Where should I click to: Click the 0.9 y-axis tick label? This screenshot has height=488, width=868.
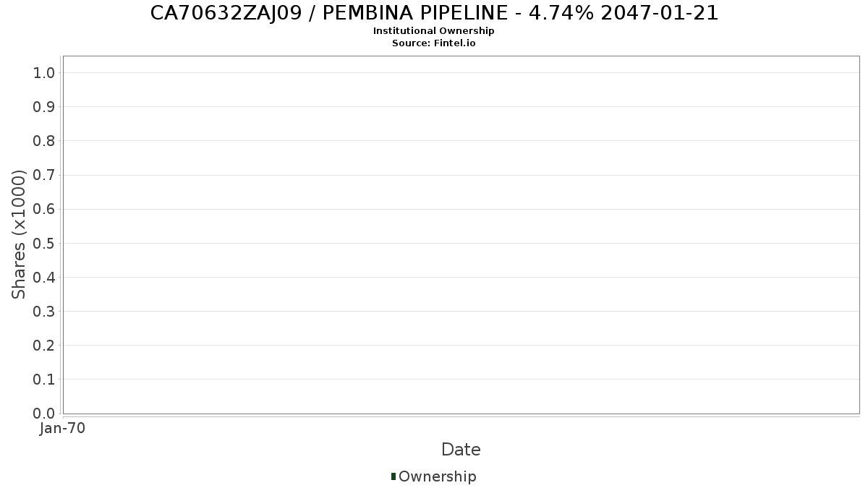(44, 107)
